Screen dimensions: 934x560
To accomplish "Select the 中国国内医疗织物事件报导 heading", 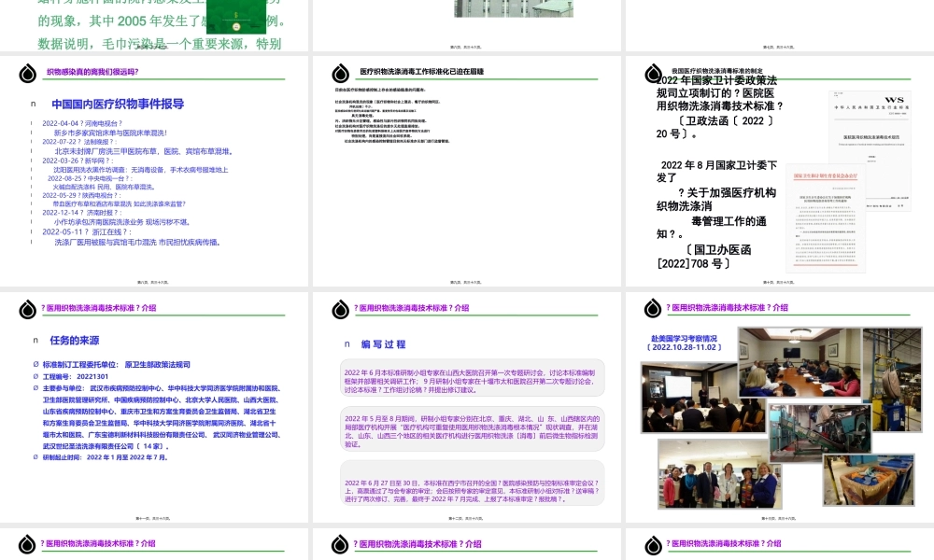I will point(118,105).
